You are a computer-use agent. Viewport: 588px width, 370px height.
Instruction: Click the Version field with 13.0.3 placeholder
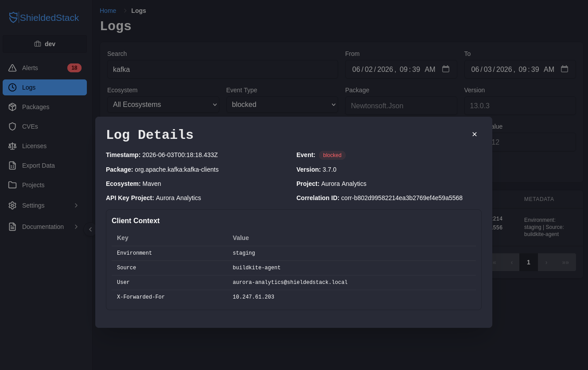click(x=520, y=106)
